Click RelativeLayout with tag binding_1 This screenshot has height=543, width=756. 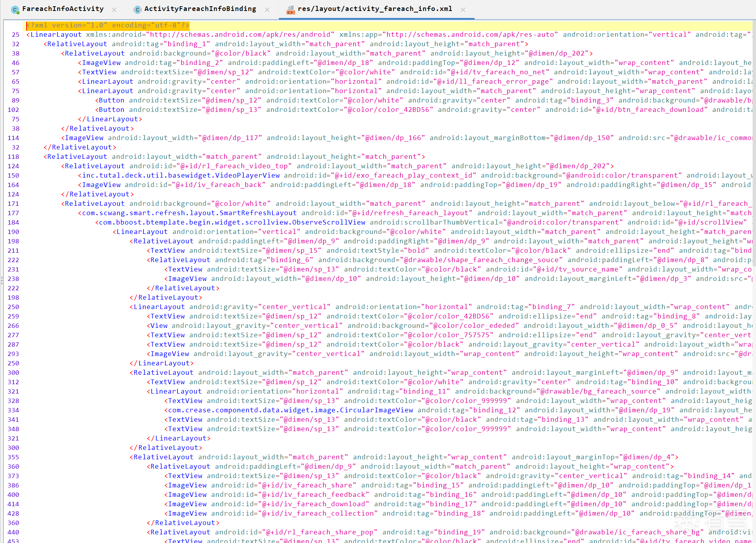click(286, 44)
